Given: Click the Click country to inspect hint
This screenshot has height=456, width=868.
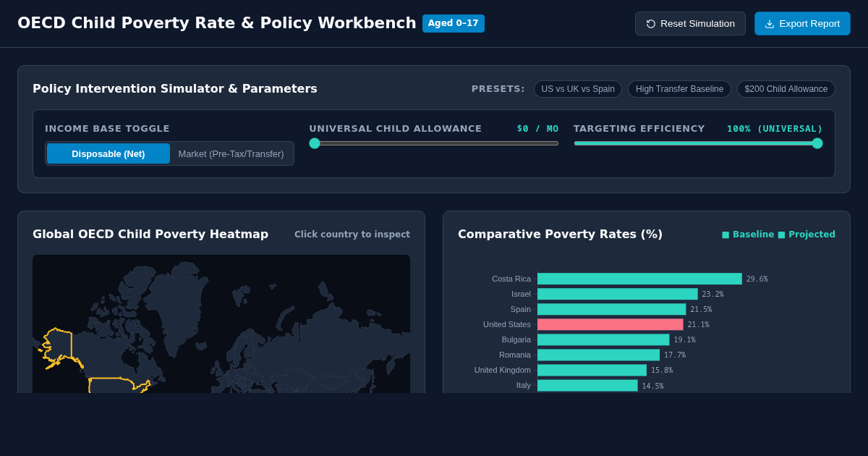Looking at the screenshot, I should click(x=352, y=235).
